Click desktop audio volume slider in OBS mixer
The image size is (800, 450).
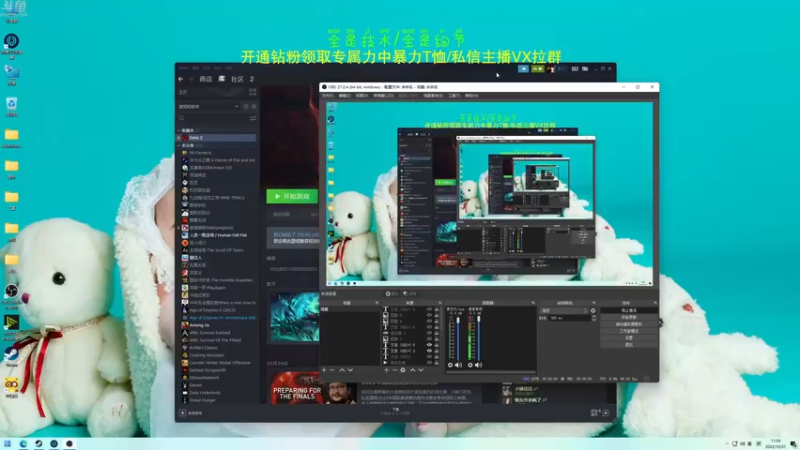click(x=479, y=337)
